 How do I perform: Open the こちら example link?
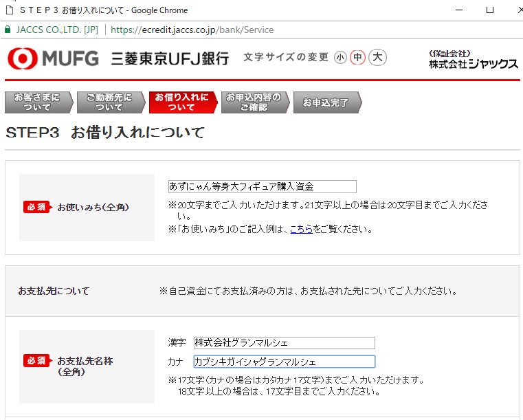click(x=301, y=229)
